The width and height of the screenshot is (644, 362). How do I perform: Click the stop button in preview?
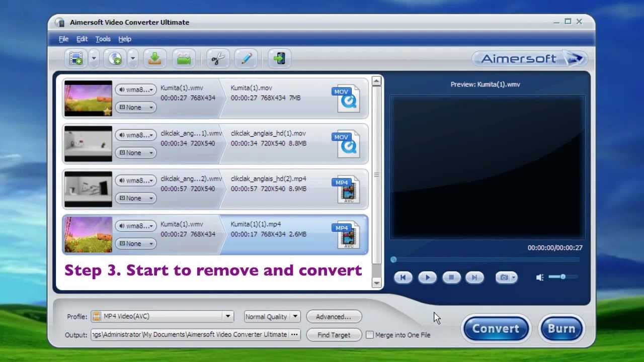[x=451, y=277]
